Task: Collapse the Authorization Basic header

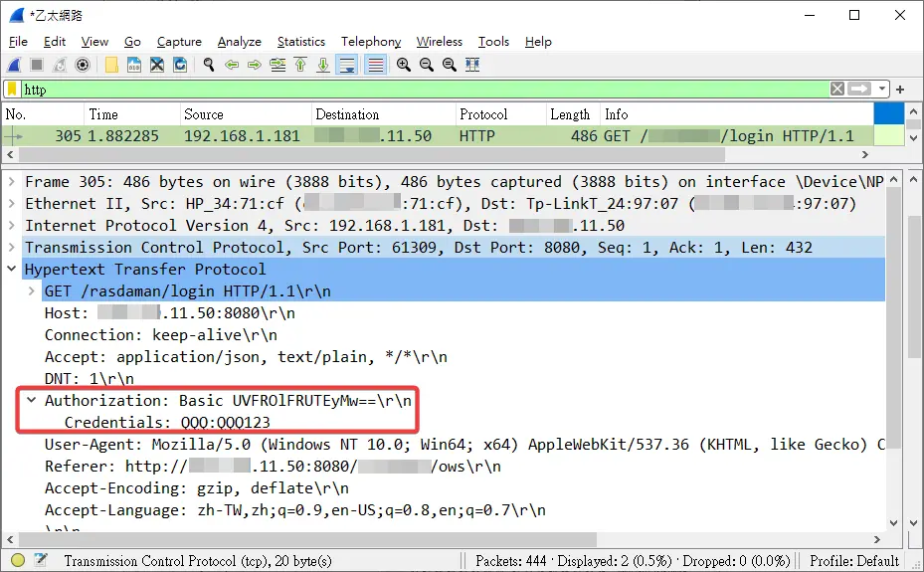Action: [x=31, y=400]
